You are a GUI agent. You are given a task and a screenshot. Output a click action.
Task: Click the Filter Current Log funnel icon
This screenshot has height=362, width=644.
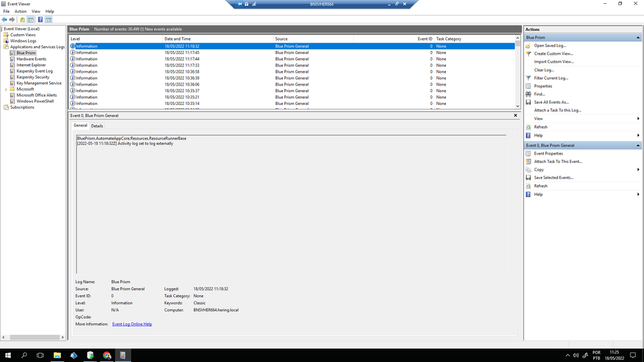point(529,78)
